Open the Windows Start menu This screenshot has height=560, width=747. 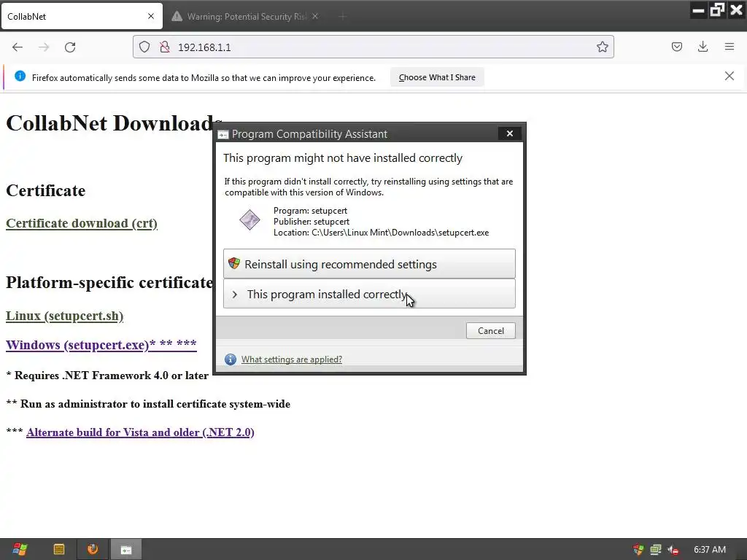[20, 550]
